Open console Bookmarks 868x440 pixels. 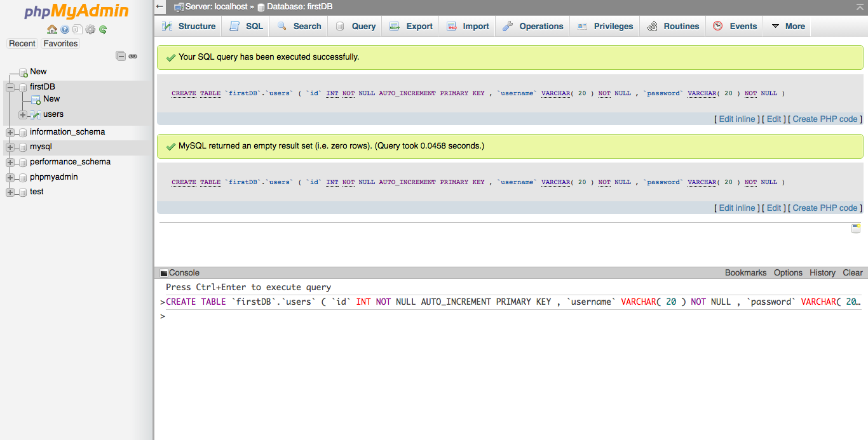(x=745, y=272)
